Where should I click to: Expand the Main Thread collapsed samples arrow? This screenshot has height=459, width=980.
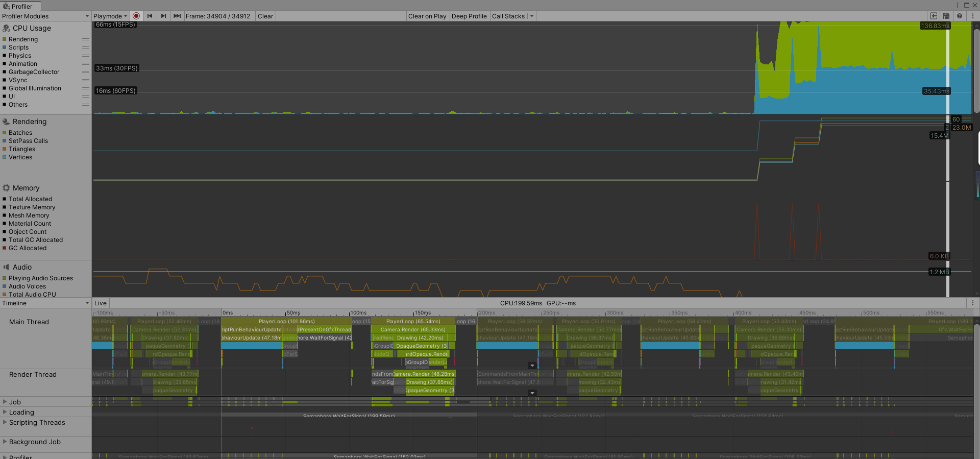point(532,366)
